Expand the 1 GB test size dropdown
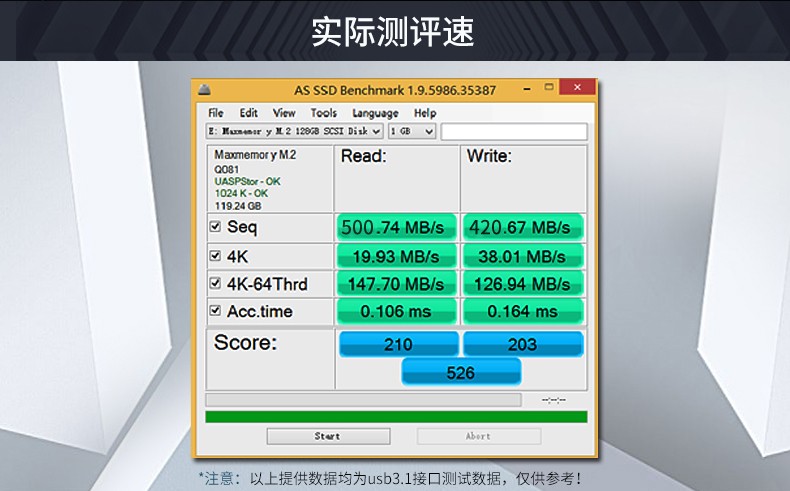 click(412, 131)
